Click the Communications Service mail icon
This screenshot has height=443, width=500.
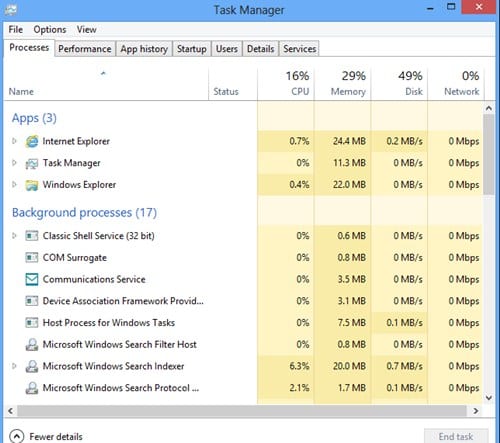coord(32,279)
